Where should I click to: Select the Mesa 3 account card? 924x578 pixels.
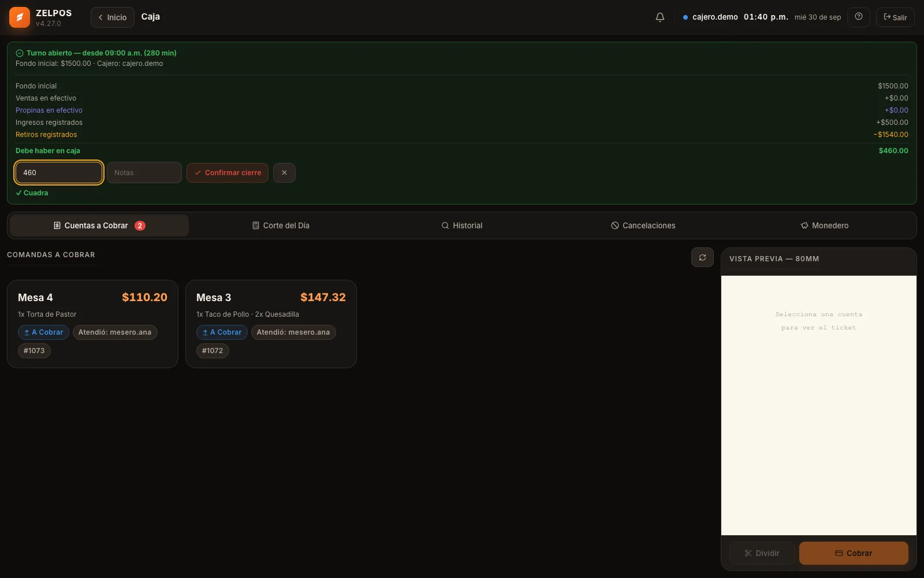point(271,324)
